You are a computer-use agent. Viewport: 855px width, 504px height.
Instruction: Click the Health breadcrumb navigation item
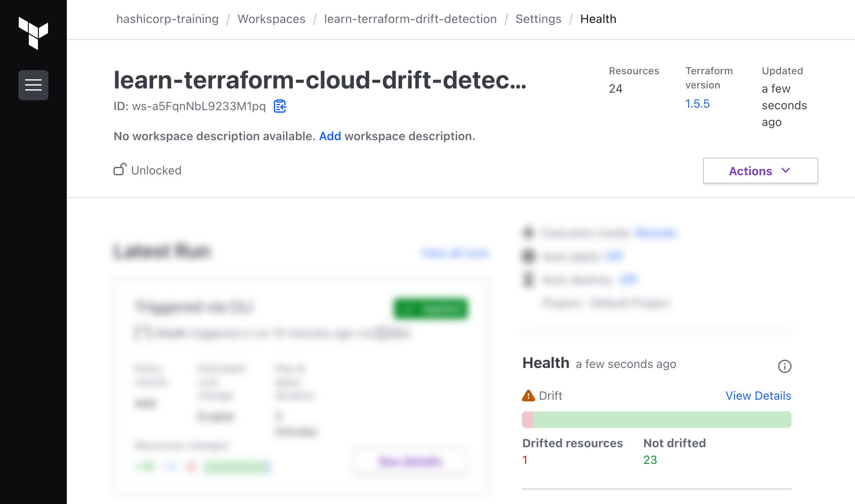(598, 19)
